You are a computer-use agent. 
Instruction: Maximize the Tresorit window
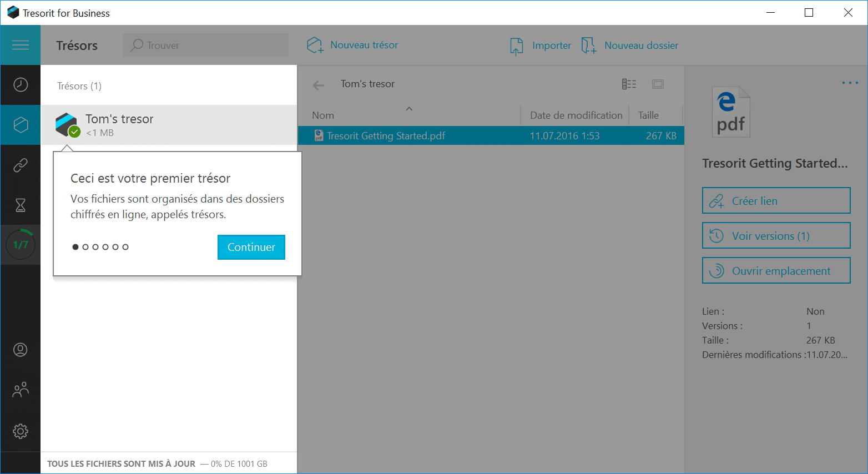pyautogui.click(x=809, y=13)
